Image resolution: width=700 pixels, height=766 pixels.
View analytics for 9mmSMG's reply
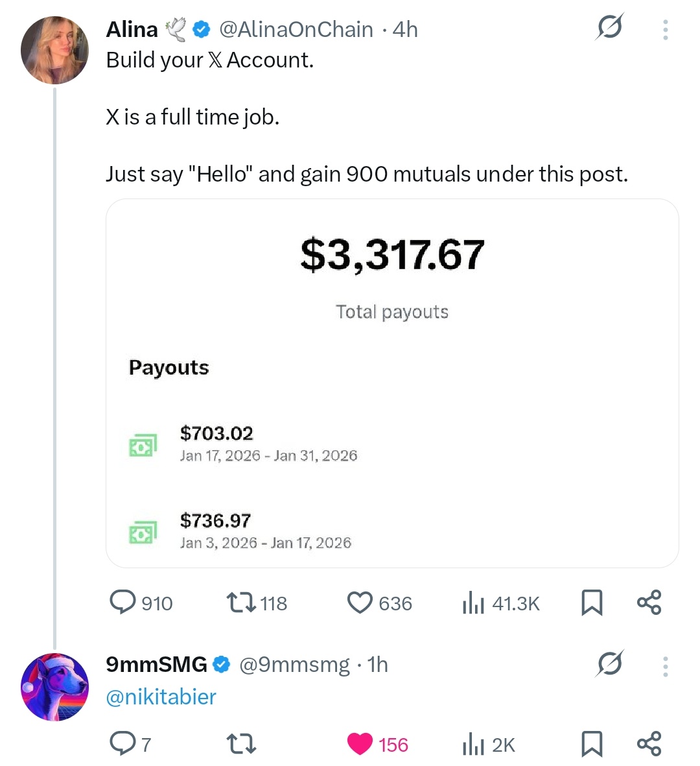click(474, 745)
